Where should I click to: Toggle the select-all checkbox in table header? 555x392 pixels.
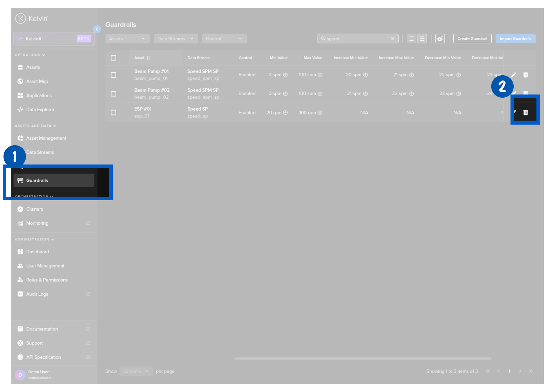click(114, 58)
